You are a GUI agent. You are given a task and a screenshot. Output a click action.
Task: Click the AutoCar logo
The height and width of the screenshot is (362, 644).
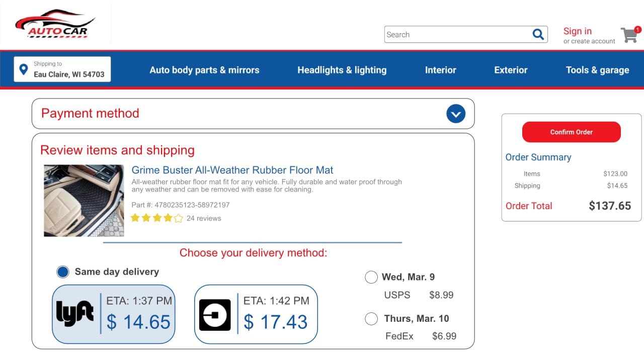(55, 24)
